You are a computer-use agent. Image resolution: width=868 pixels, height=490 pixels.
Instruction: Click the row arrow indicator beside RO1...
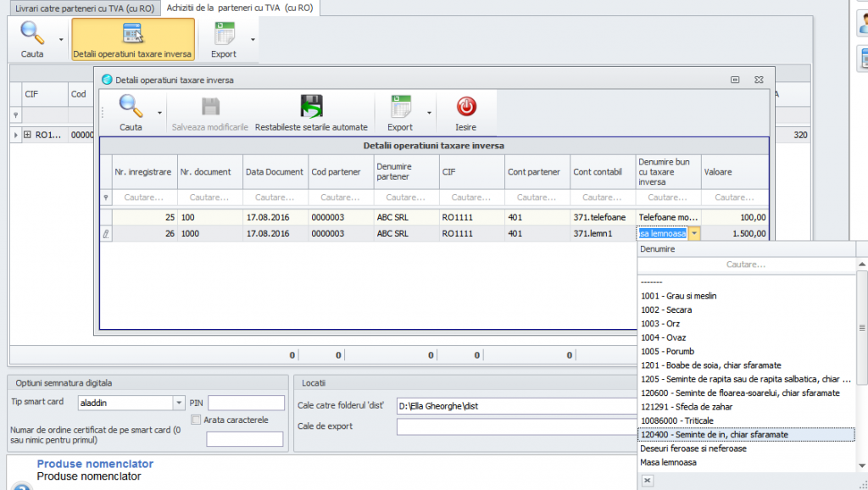coord(15,135)
